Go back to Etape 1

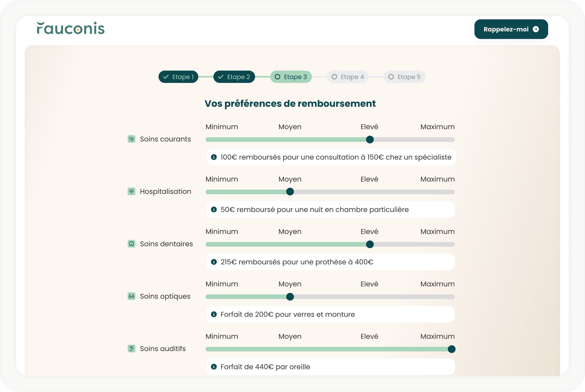coord(178,77)
